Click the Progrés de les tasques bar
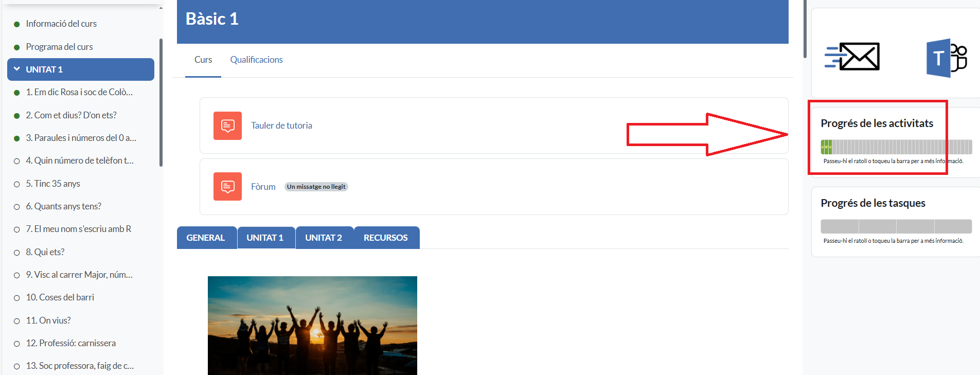 [896, 226]
